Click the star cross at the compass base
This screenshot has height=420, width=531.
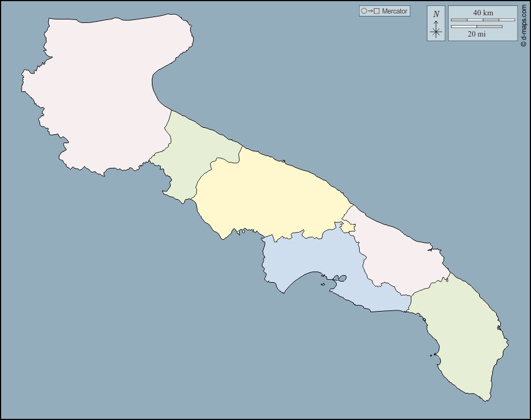coord(436,32)
